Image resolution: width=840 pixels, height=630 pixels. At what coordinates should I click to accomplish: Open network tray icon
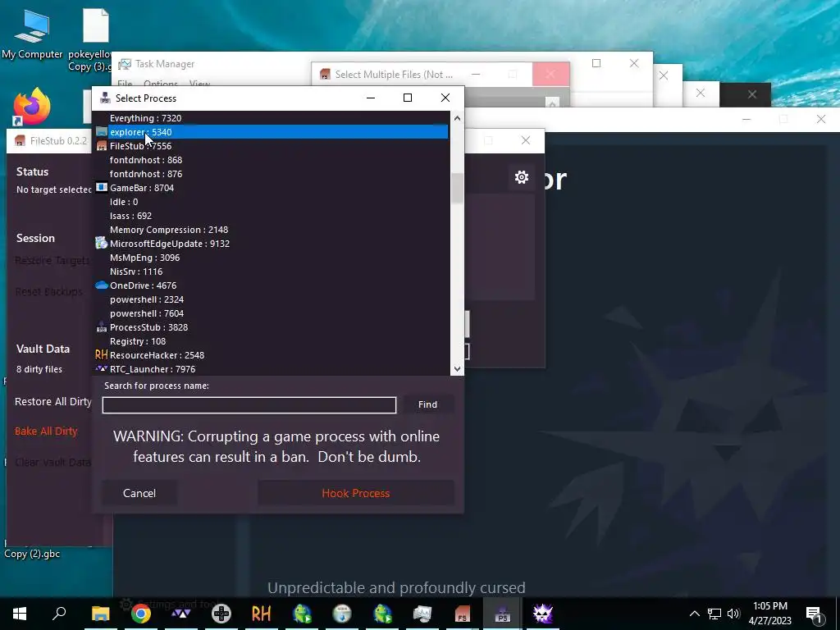(714, 614)
